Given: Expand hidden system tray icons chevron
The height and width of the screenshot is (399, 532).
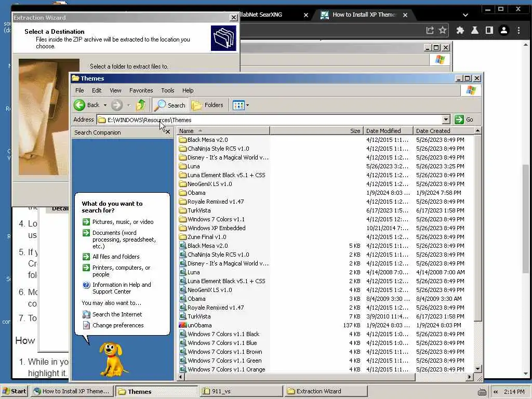Looking at the screenshot, I should (x=496, y=392).
